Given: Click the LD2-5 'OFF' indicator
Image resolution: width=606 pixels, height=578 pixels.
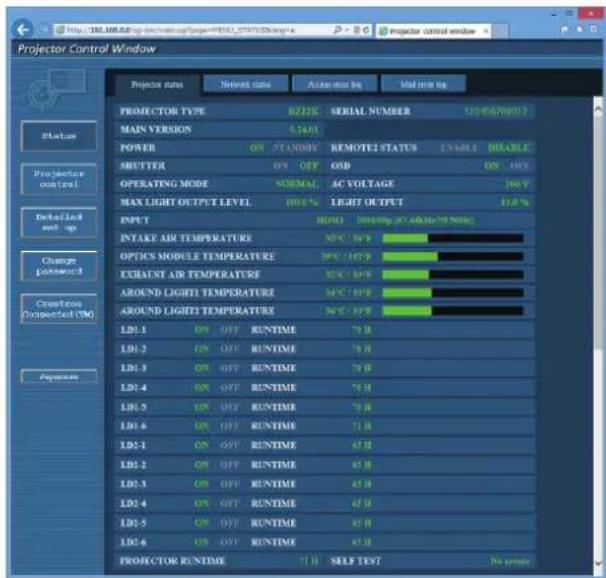Looking at the screenshot, I should [x=230, y=523].
